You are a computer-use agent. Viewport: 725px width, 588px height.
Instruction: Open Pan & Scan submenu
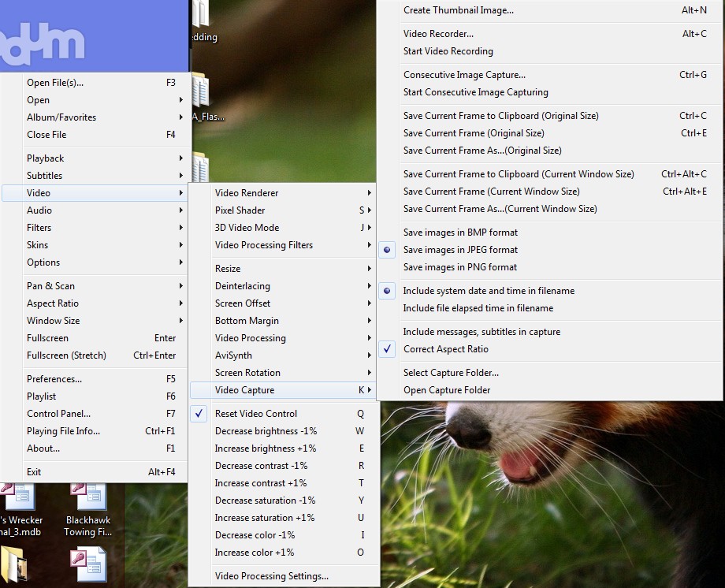click(95, 286)
